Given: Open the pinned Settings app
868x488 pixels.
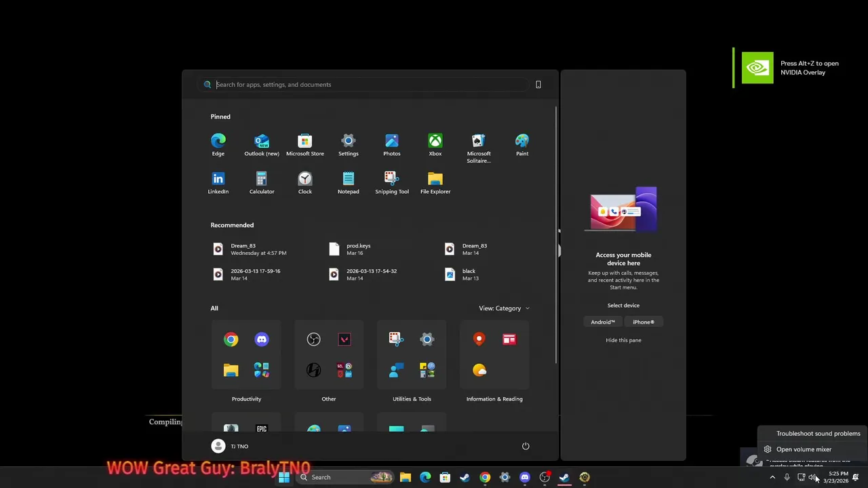Looking at the screenshot, I should point(349,145).
